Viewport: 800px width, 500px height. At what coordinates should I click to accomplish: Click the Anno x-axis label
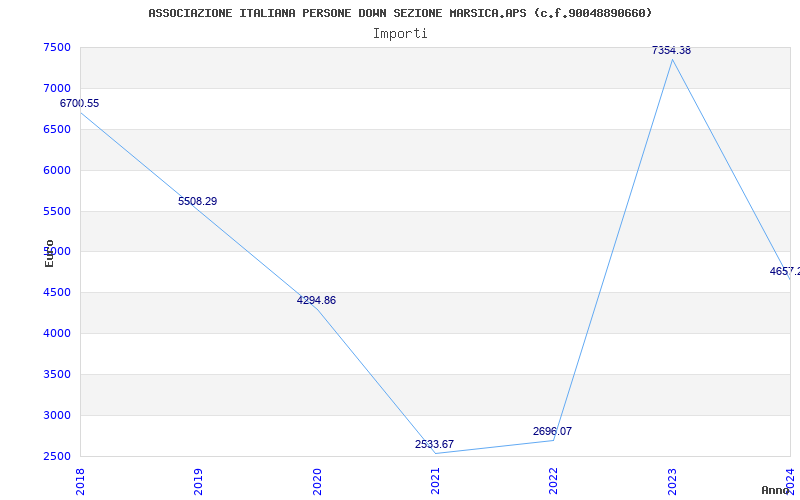tap(776, 490)
